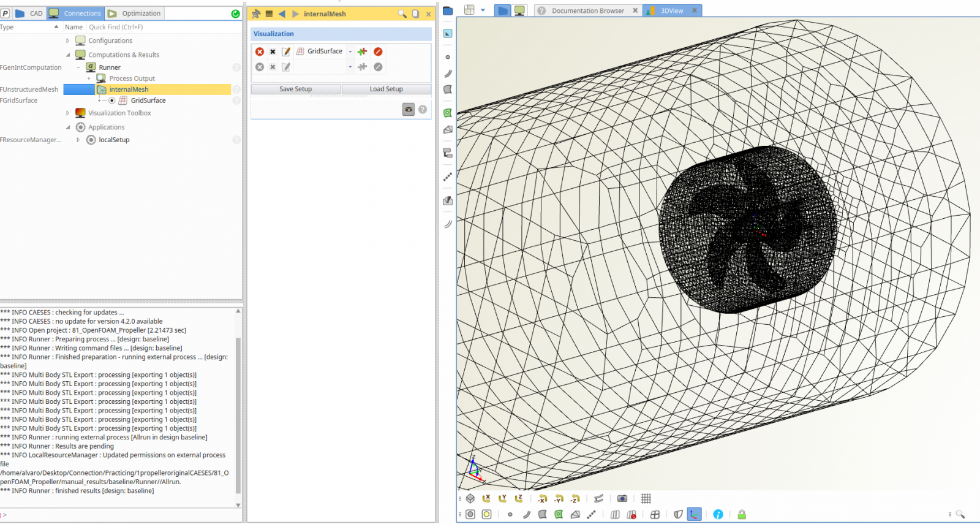This screenshot has width=980, height=524.
Task: Set view along positive Z axis
Action: click(518, 498)
